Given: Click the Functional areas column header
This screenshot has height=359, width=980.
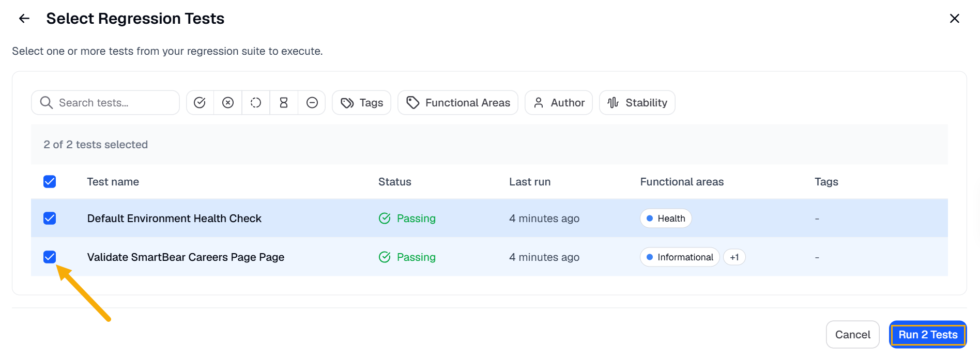Looking at the screenshot, I should coord(682,182).
